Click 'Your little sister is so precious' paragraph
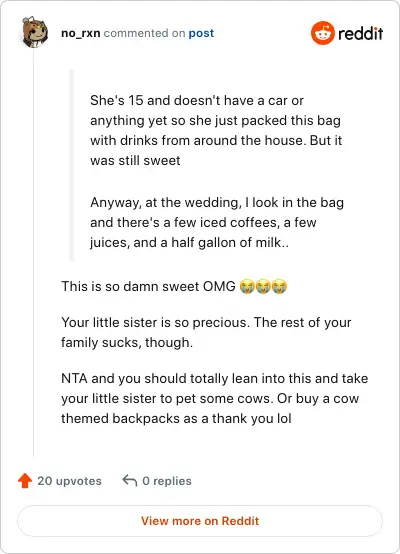400x554 pixels. coord(206,332)
